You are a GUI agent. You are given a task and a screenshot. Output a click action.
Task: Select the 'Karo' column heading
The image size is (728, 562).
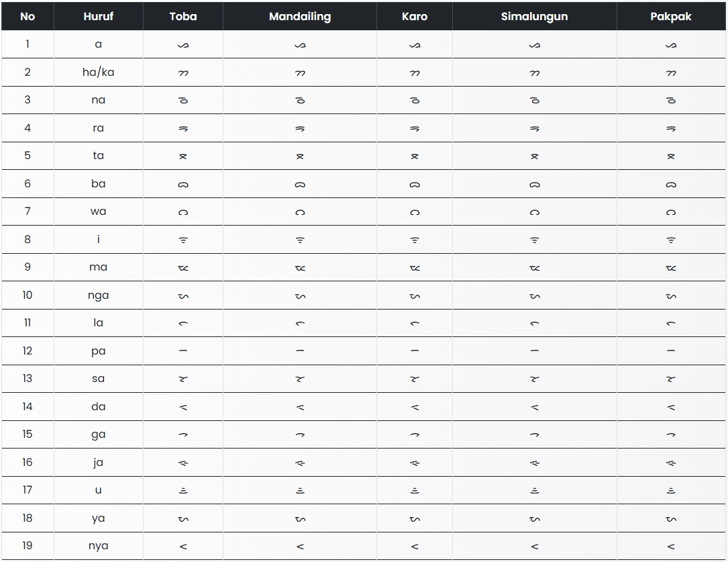pos(415,16)
